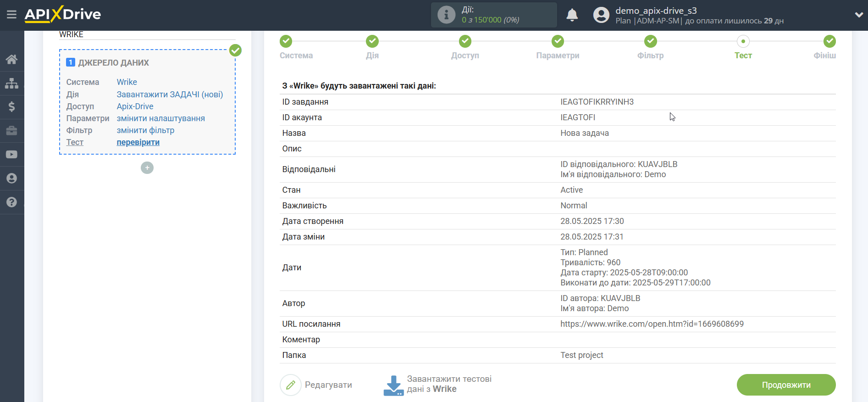Select the 'Нова задача' value

[585, 133]
